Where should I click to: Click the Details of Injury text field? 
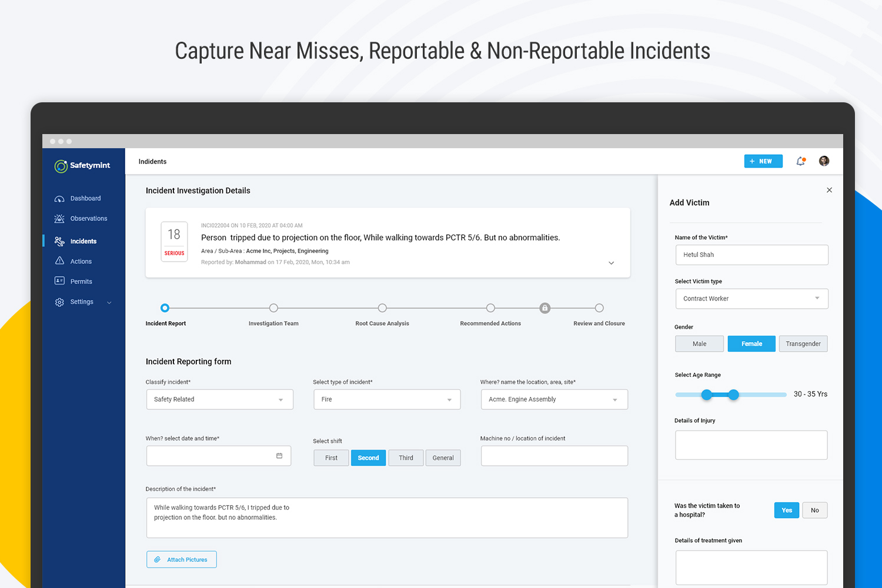(751, 445)
